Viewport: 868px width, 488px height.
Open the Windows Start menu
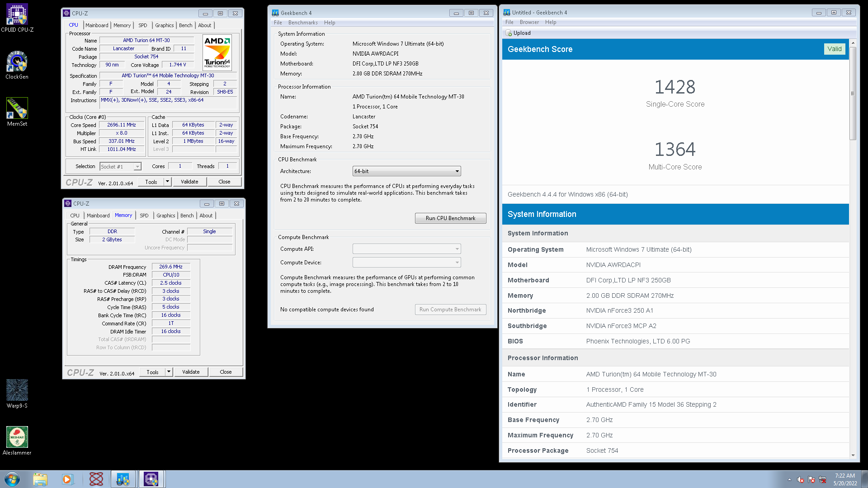12,479
